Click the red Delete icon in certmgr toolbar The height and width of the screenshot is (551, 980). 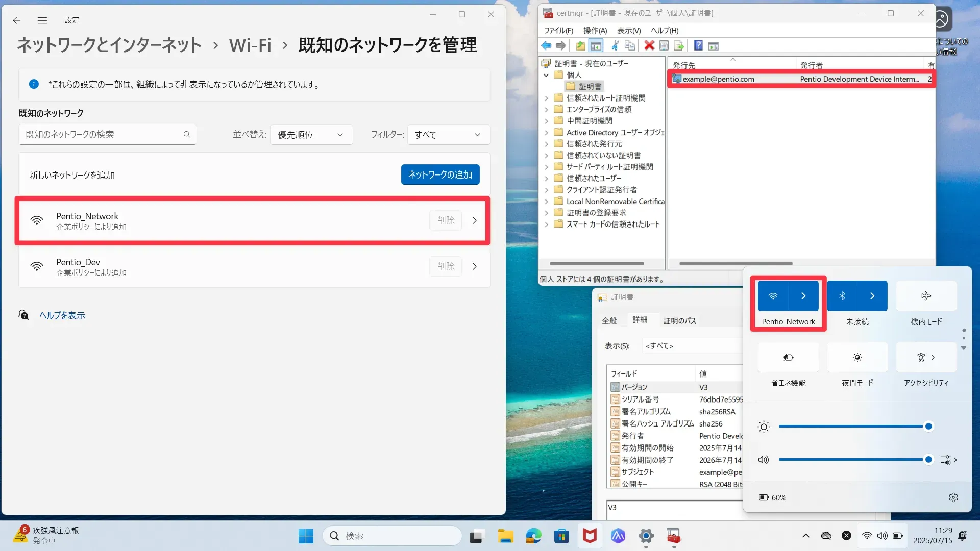point(649,46)
